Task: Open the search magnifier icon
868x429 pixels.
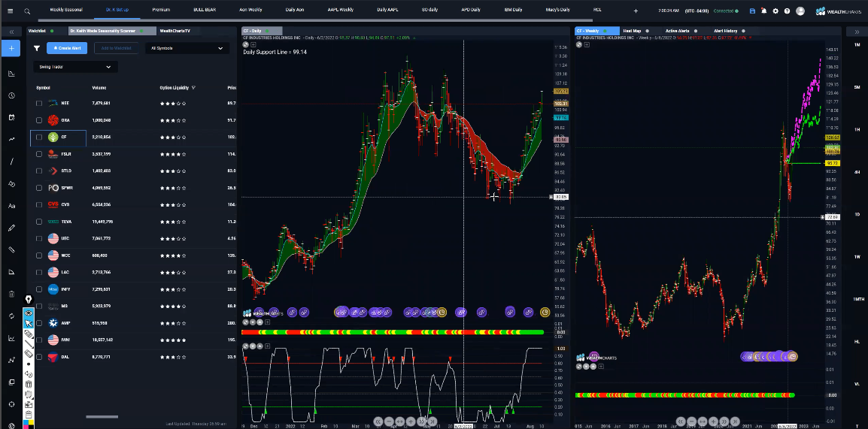Action: 27,11
